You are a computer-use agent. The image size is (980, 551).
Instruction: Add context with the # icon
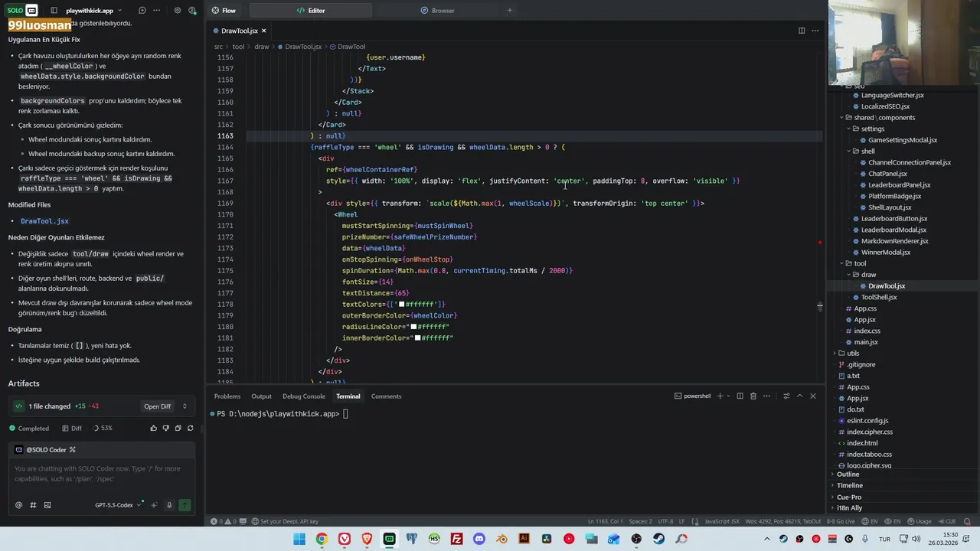(33, 505)
